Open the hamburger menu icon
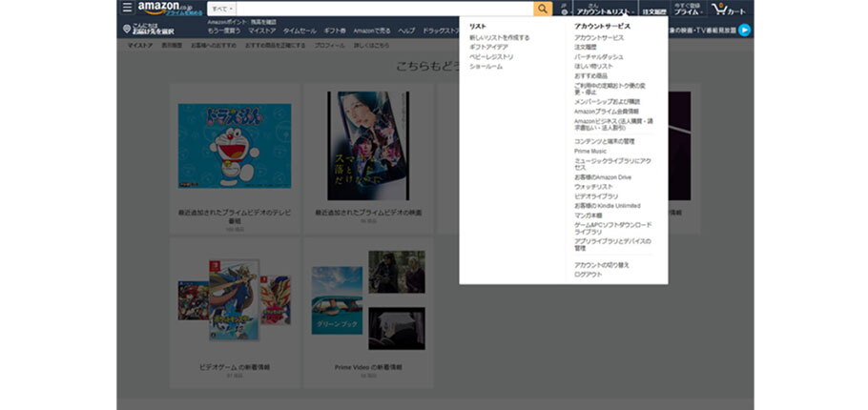The height and width of the screenshot is (410, 868). [127, 8]
